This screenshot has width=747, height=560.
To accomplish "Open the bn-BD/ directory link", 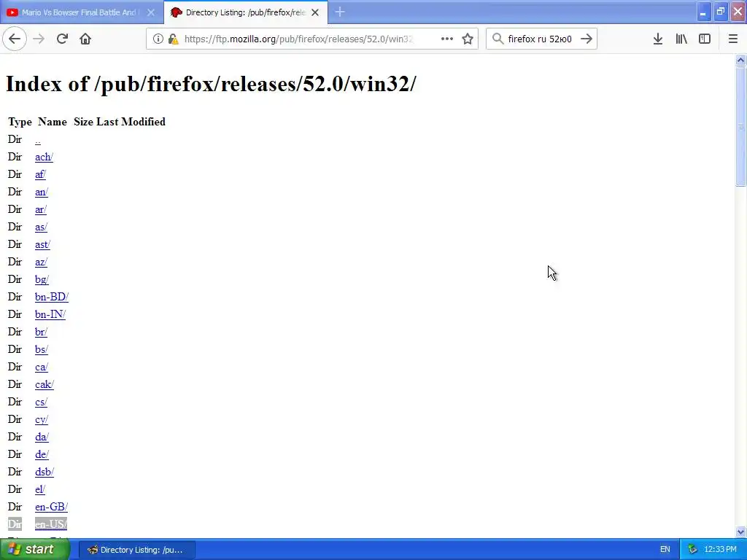I will tap(52, 297).
